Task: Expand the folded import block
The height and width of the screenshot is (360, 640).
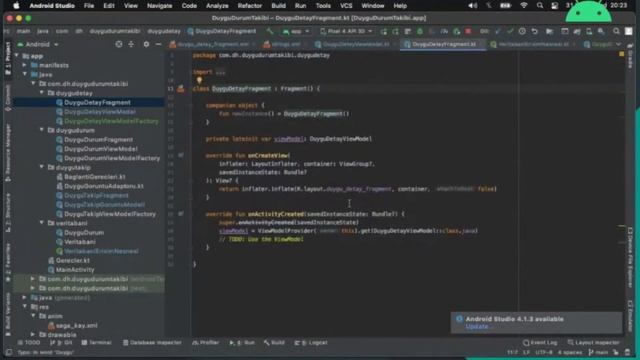Action: pyautogui.click(x=220, y=72)
